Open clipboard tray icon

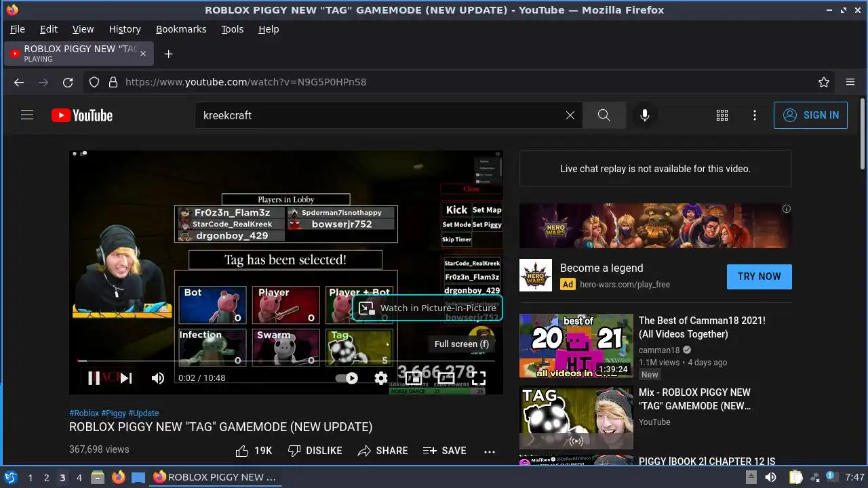(x=795, y=478)
